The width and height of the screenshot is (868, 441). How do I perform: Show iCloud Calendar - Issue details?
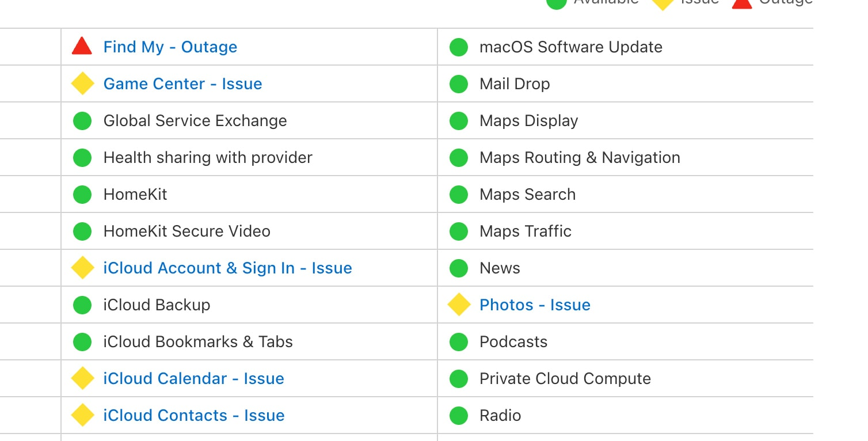pyautogui.click(x=193, y=379)
